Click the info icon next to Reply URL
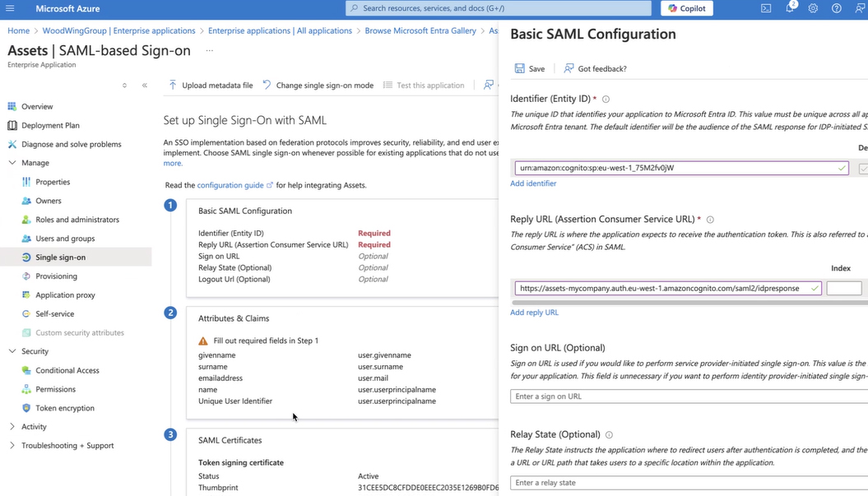 [710, 220]
